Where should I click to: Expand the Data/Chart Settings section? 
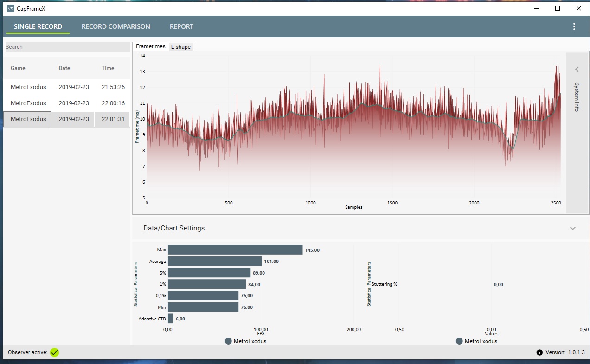click(573, 228)
